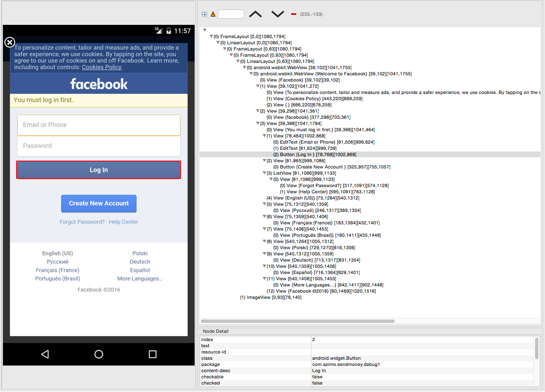
Task: Click the expand-all plus icon in the toolbar
Action: (204, 14)
